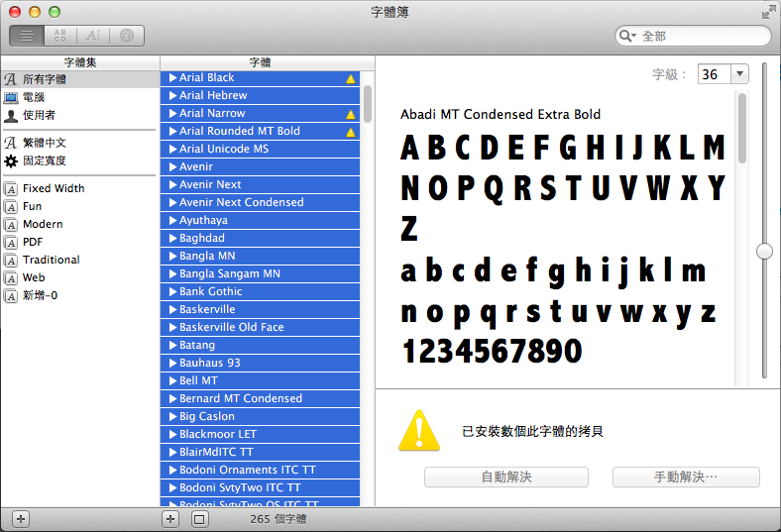Image resolution: width=781 pixels, height=532 pixels.
Task: Select Batang font row
Action: 260,345
